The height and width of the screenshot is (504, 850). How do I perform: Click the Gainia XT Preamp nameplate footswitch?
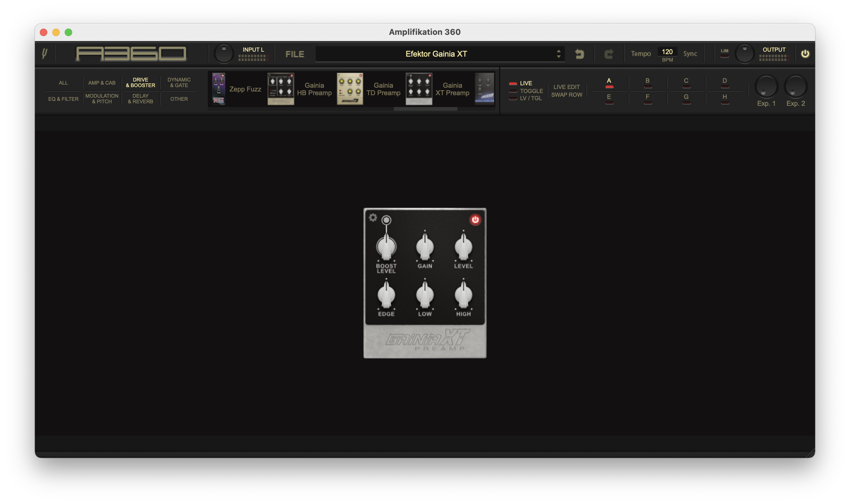pos(425,341)
